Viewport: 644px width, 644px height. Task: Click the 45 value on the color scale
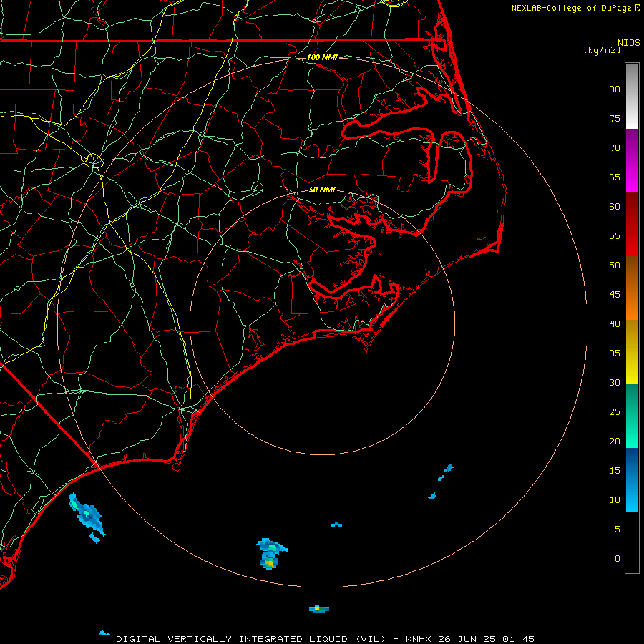click(x=615, y=295)
